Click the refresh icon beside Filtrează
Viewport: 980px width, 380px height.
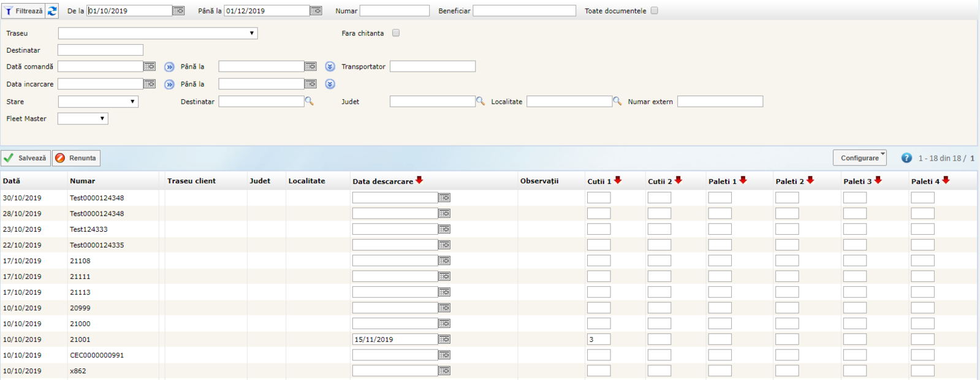click(53, 11)
